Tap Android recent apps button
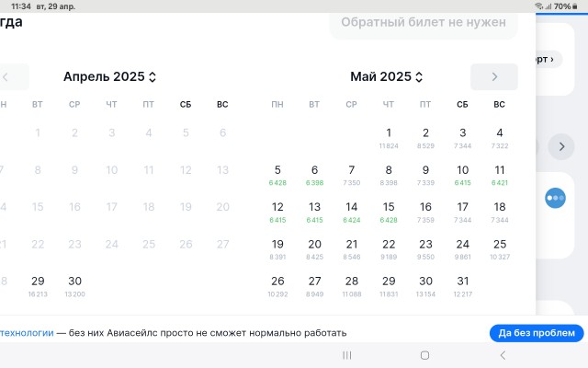This screenshot has height=368, width=588. click(347, 355)
